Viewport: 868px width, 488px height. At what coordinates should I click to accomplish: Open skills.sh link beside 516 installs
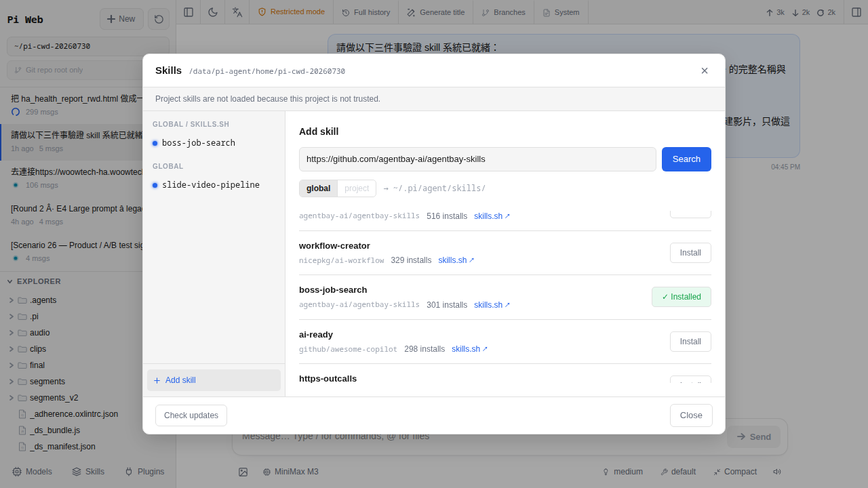(x=492, y=216)
